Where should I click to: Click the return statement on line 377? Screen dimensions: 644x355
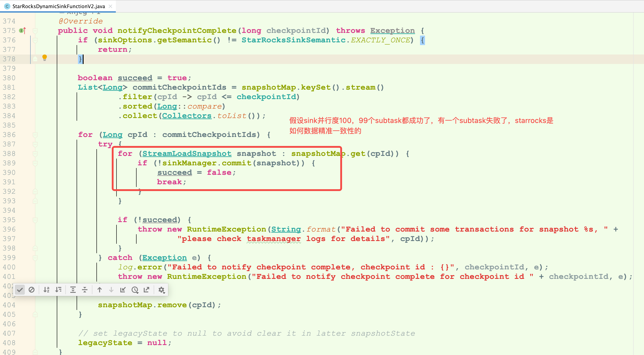113,50
